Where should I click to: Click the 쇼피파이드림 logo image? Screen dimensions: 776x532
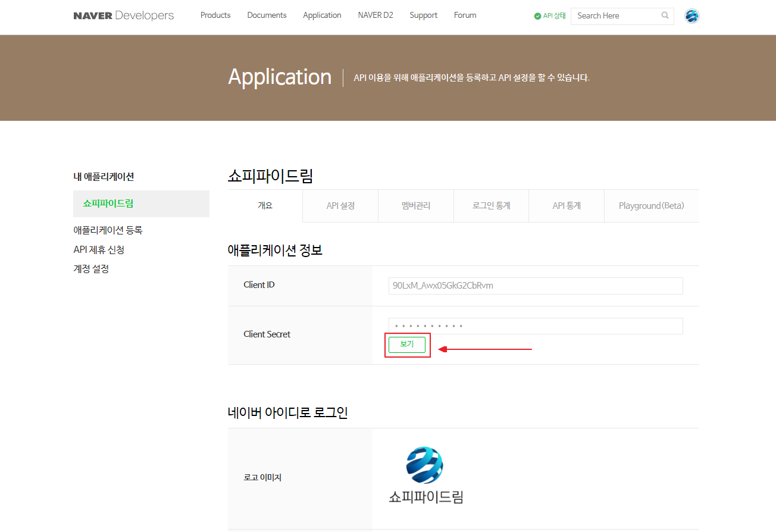(425, 475)
